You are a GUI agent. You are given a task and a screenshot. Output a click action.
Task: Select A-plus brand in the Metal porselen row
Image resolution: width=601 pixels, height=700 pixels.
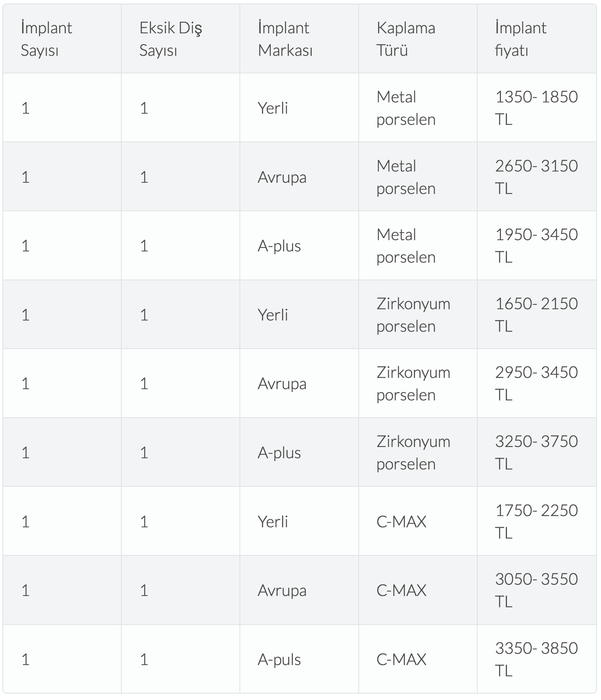(279, 246)
